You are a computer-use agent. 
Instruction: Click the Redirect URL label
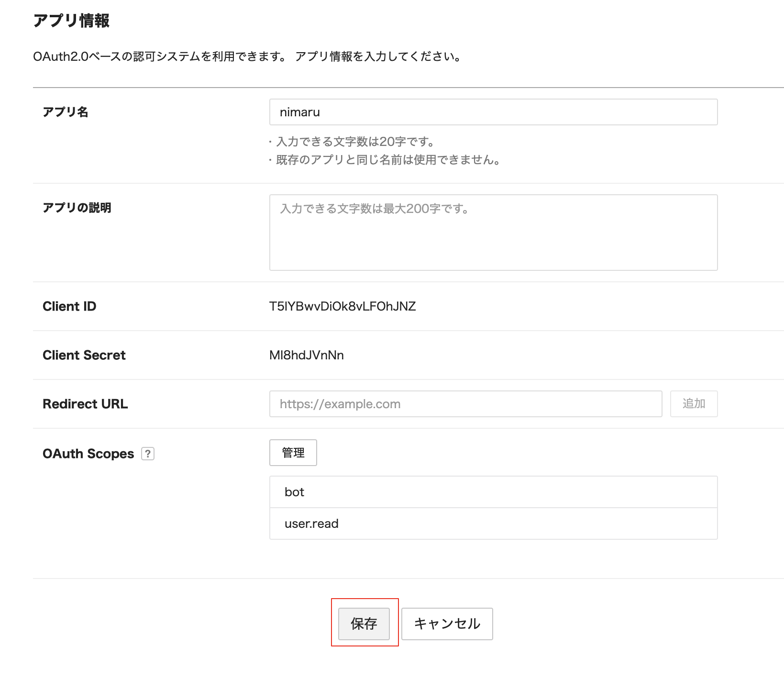(x=85, y=403)
